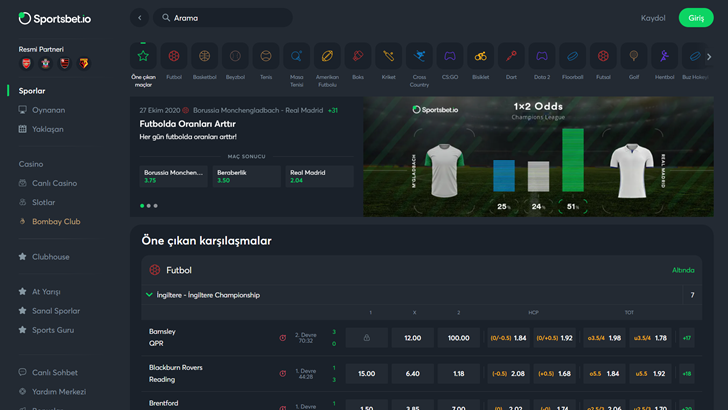Screen dimensions: 728x410
Task: Click the Sportsbet.io logo
Action: (x=55, y=19)
